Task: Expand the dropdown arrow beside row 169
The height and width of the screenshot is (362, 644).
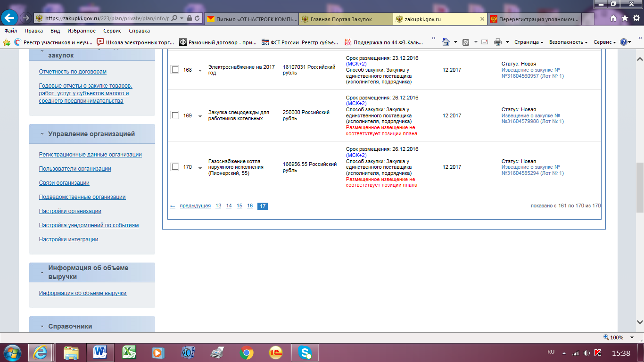Action: (x=200, y=116)
